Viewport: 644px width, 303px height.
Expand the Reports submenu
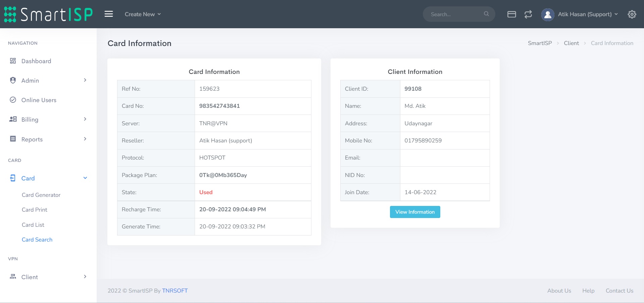pos(85,139)
